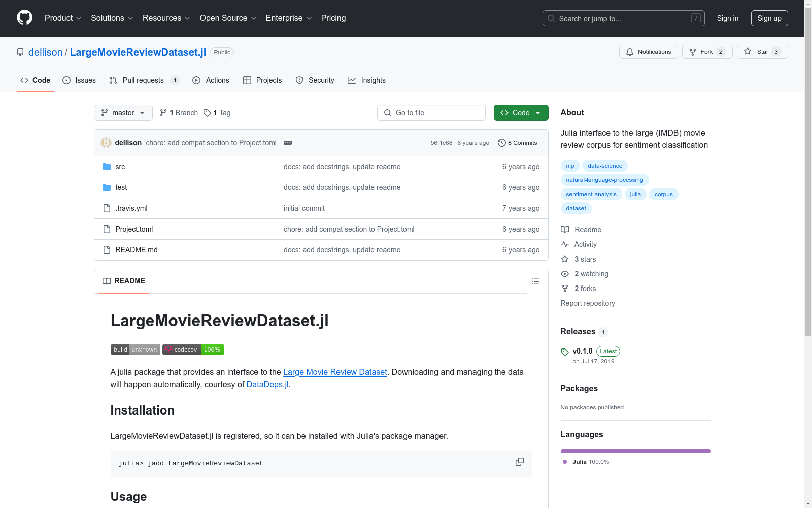Open the Insights tab
The width and height of the screenshot is (812, 508).
(x=366, y=80)
